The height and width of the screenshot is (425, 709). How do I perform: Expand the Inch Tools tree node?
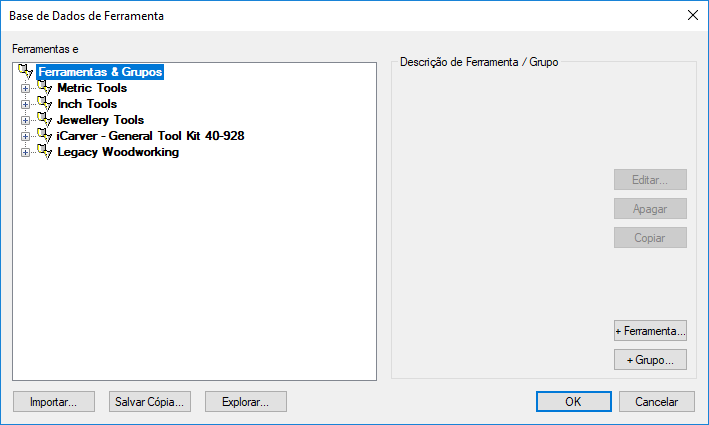26,105
